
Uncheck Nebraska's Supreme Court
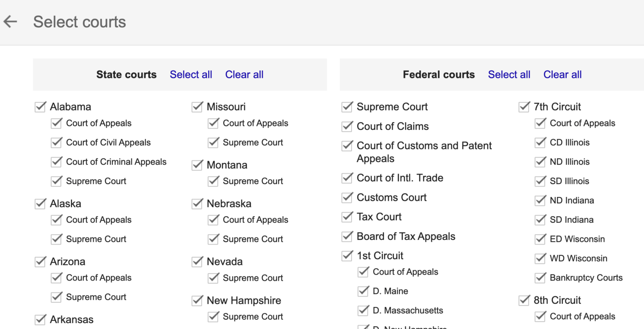tap(213, 239)
